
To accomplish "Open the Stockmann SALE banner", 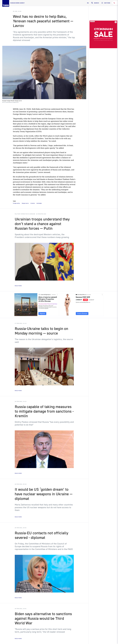I will coord(103,34).
